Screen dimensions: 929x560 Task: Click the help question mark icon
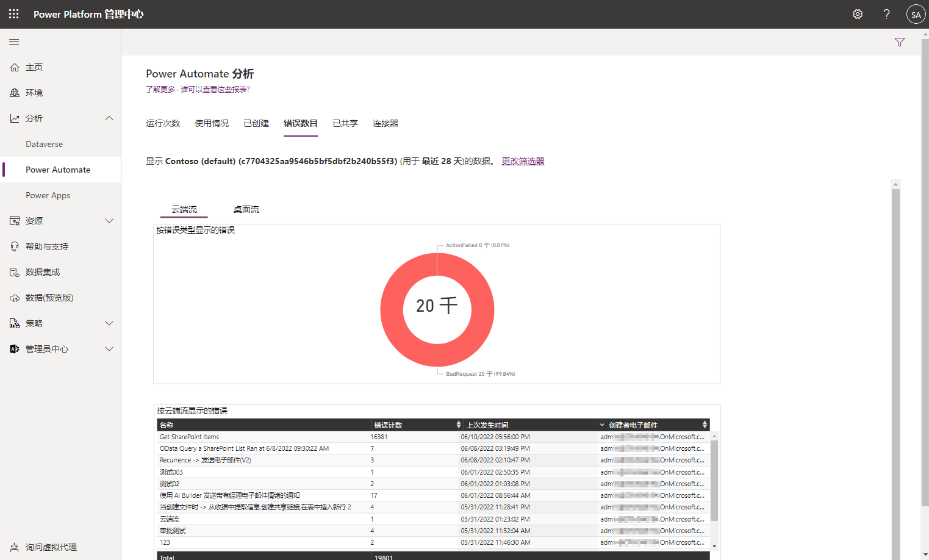click(886, 14)
